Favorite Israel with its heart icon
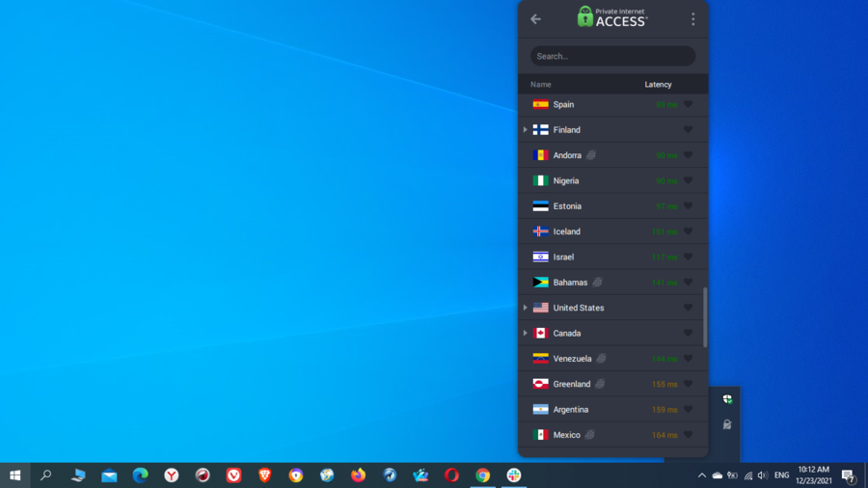The image size is (868, 488). [x=688, y=257]
